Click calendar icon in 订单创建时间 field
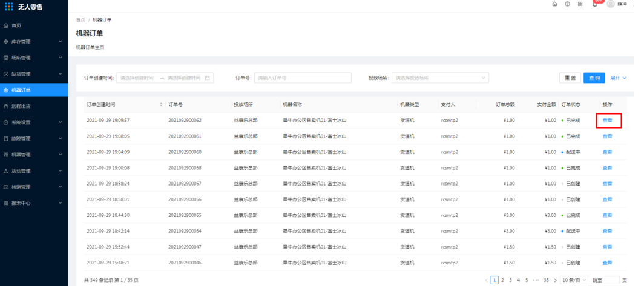This screenshot has width=644, height=291. pyautogui.click(x=208, y=78)
